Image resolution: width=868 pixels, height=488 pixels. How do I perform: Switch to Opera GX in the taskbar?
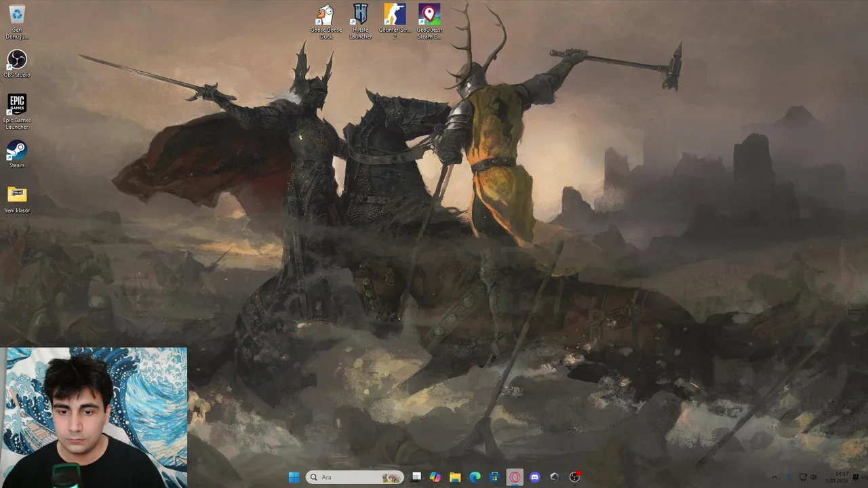[x=515, y=477]
